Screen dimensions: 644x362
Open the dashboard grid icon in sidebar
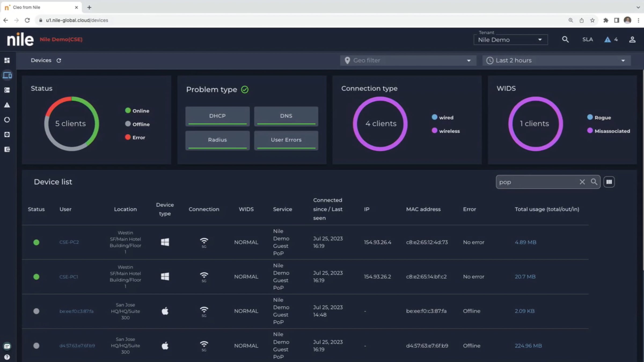(x=7, y=60)
